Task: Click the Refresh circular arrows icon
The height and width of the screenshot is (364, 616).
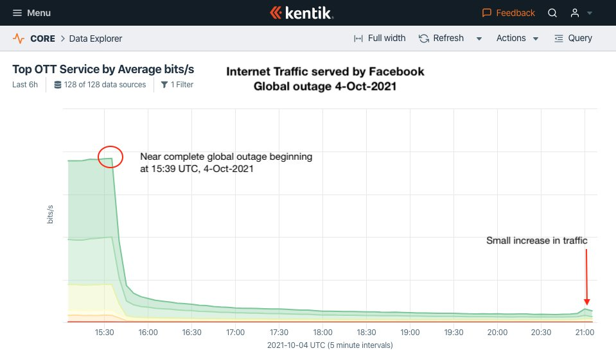Action: click(x=424, y=39)
